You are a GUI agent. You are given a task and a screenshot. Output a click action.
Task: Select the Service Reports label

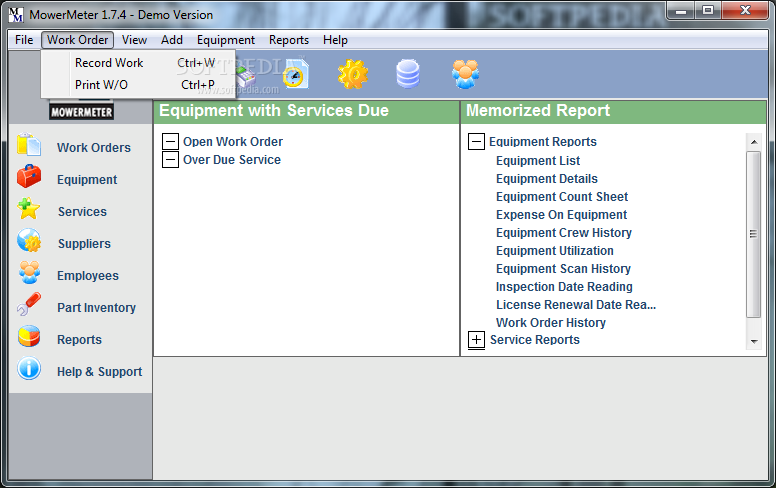point(534,340)
